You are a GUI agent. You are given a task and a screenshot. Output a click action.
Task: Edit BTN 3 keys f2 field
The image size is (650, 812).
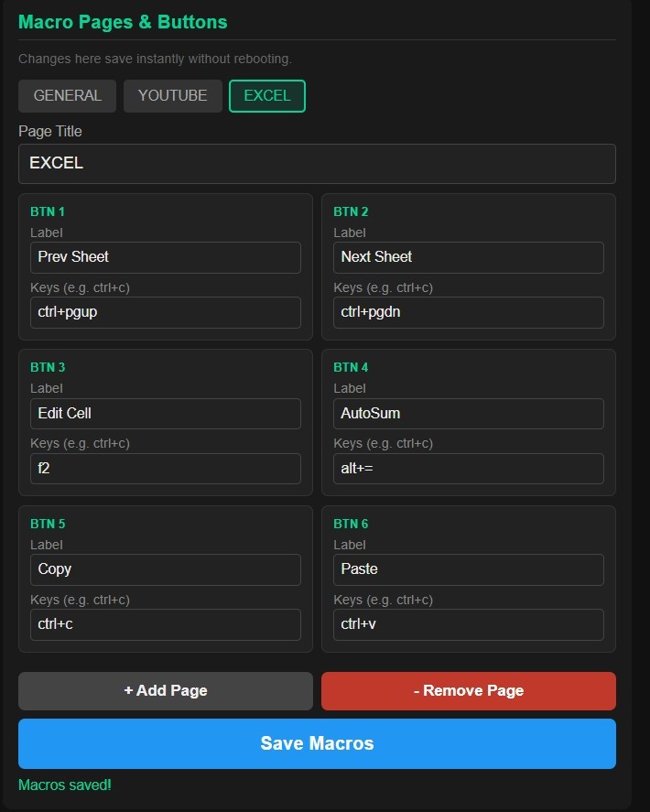tap(166, 469)
